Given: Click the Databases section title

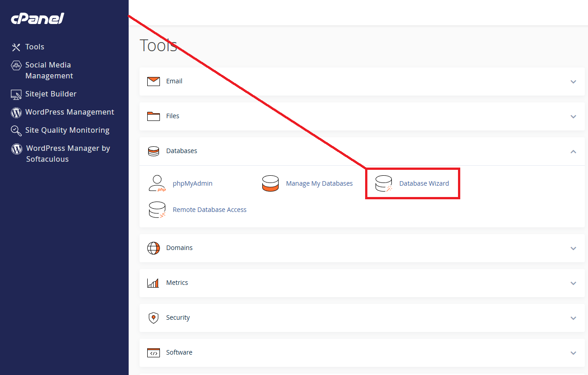Looking at the screenshot, I should (x=182, y=151).
